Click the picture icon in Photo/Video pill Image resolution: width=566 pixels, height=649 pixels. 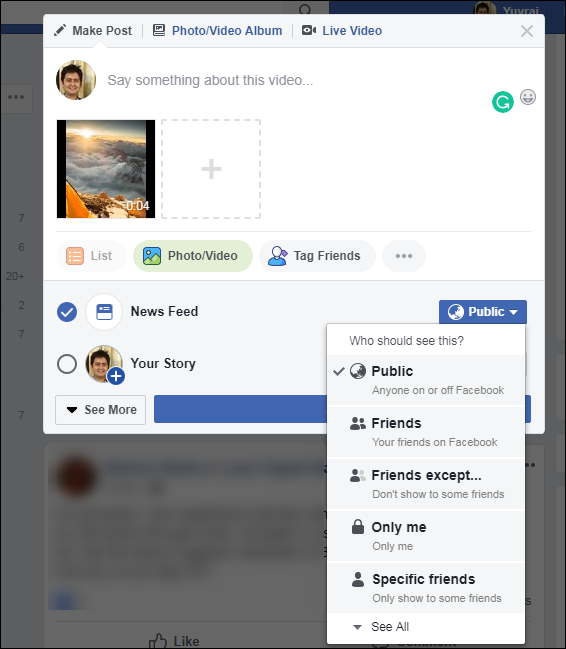point(152,256)
